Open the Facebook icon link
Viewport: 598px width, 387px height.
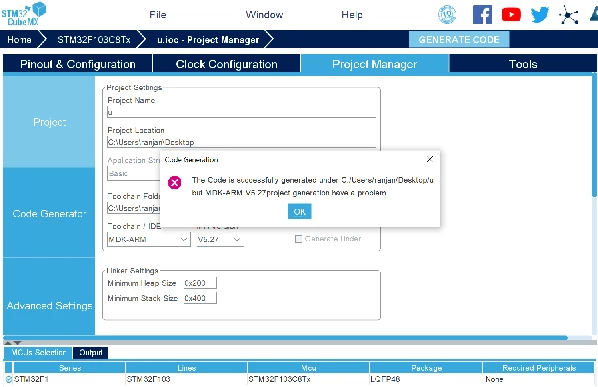(482, 15)
